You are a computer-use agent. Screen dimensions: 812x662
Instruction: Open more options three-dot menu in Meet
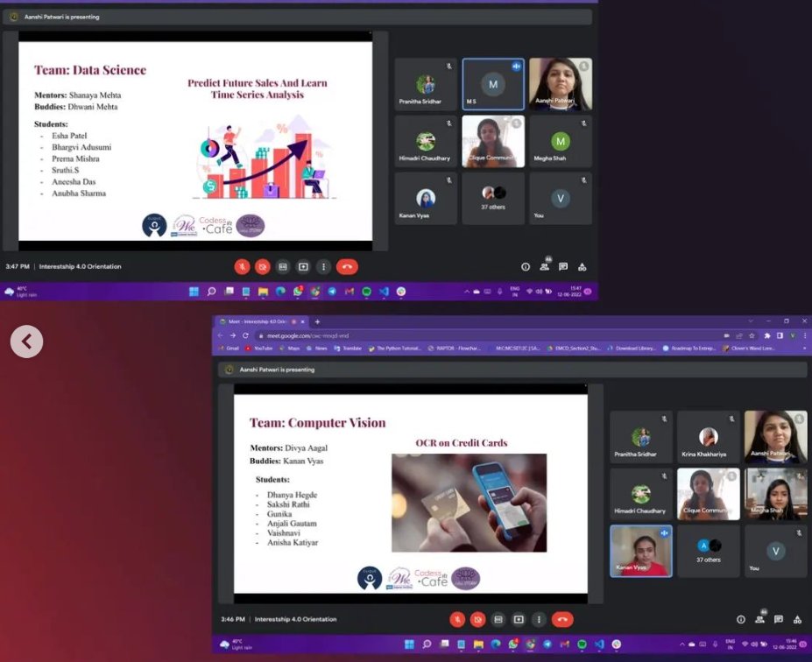pos(540,619)
